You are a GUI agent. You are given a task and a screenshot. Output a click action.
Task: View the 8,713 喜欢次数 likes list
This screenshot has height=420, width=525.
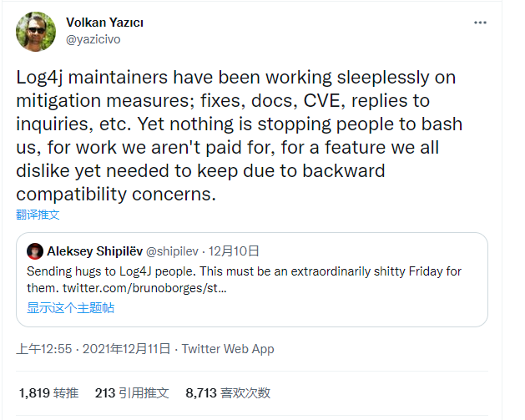tap(228, 393)
